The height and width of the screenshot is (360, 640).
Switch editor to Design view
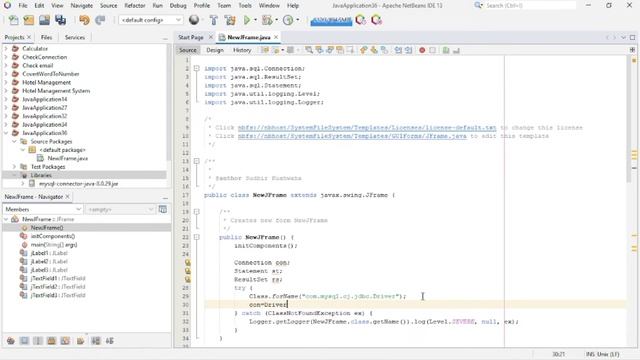[215, 50]
